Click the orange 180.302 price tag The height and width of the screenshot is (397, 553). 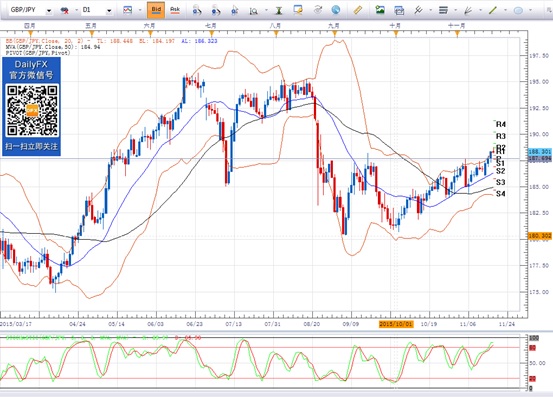[x=540, y=236]
